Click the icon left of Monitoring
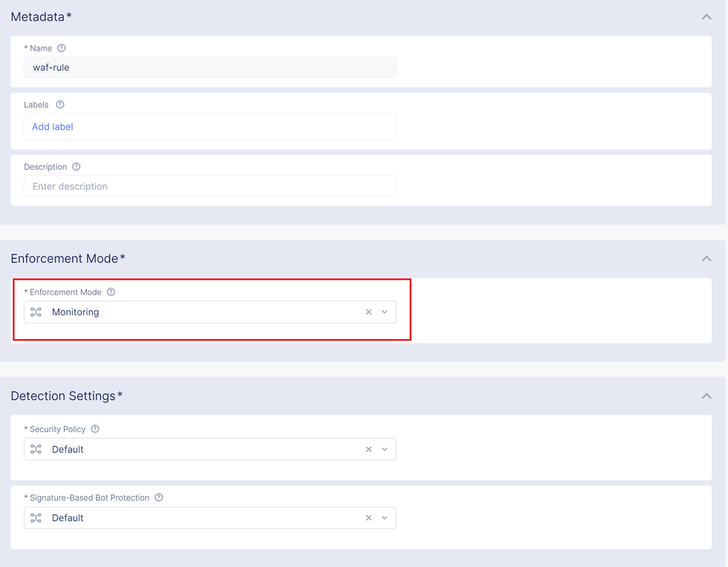 click(36, 312)
